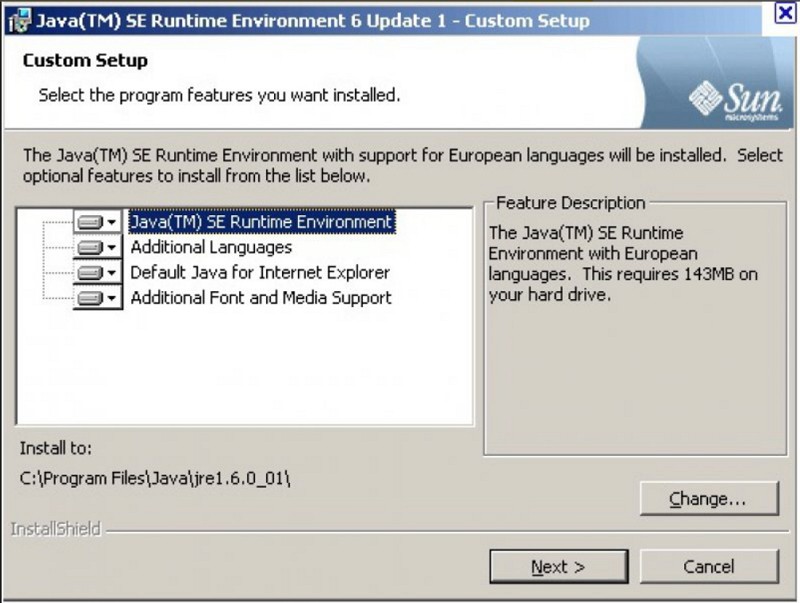800x603 pixels.
Task: Click the install path C:\Program Files\Java\jre1.6.0_01\
Action: tap(155, 479)
